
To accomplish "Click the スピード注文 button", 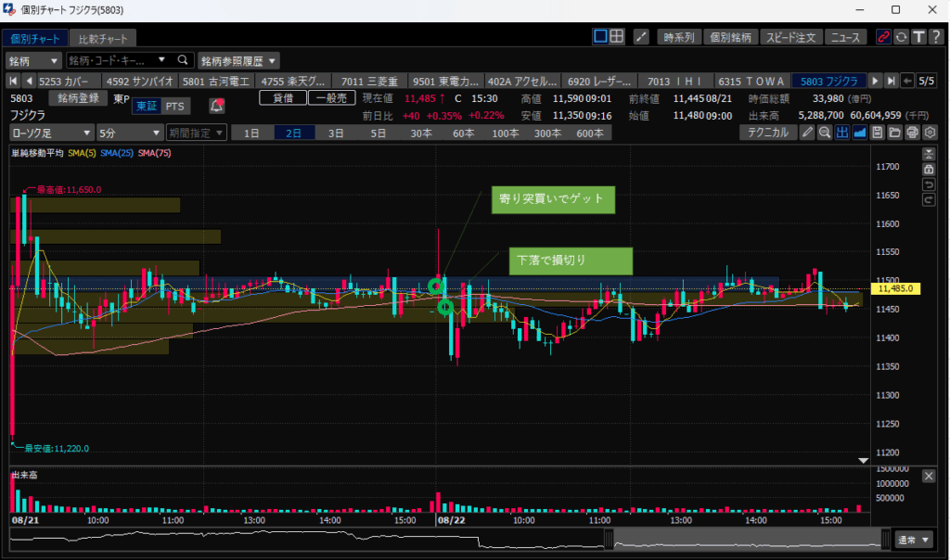I will (x=790, y=38).
